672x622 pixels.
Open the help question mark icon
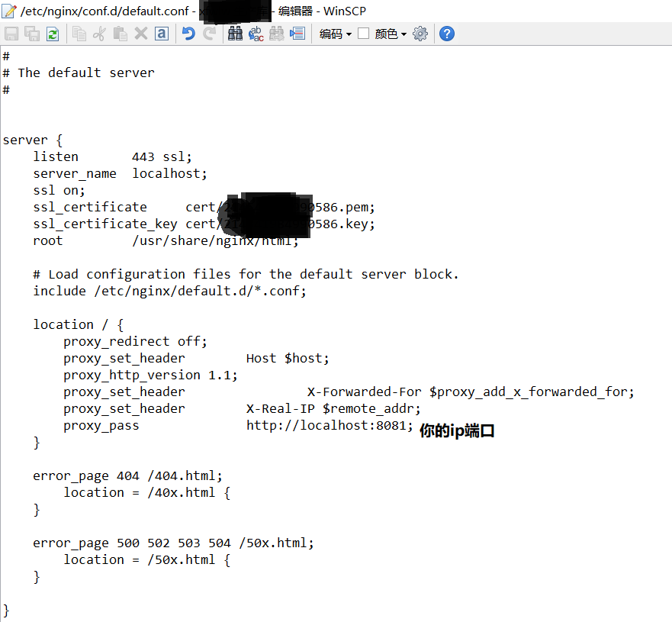tap(447, 34)
